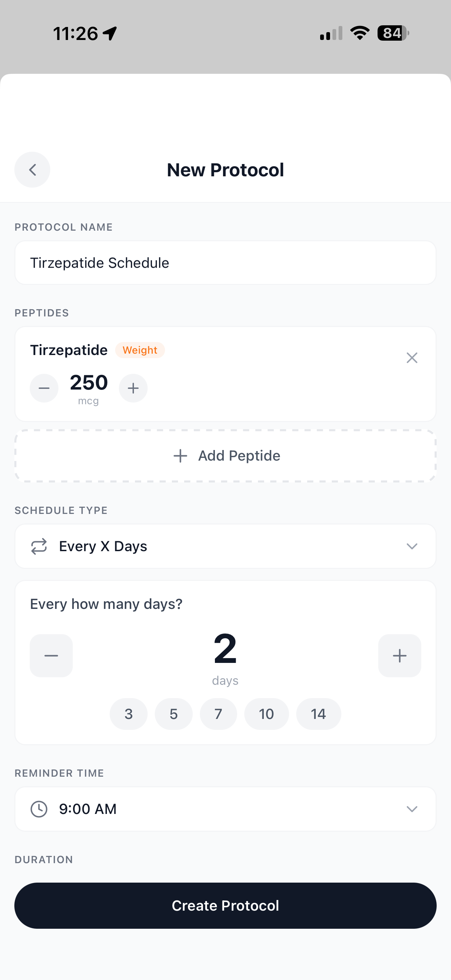Select the 3 days preset chip

click(x=128, y=714)
